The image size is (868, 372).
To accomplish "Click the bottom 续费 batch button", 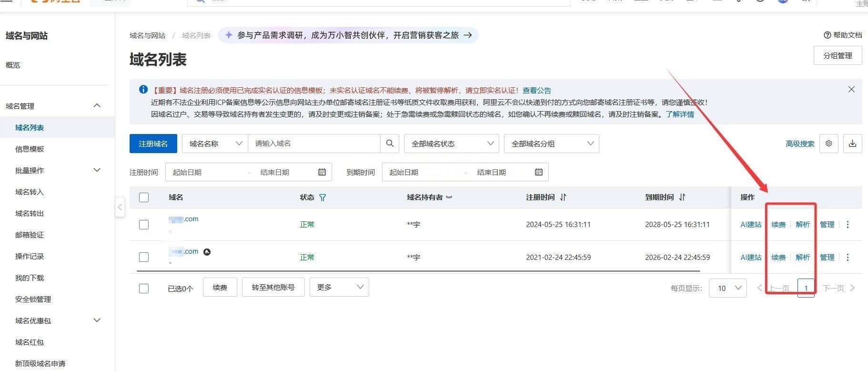I will [220, 287].
